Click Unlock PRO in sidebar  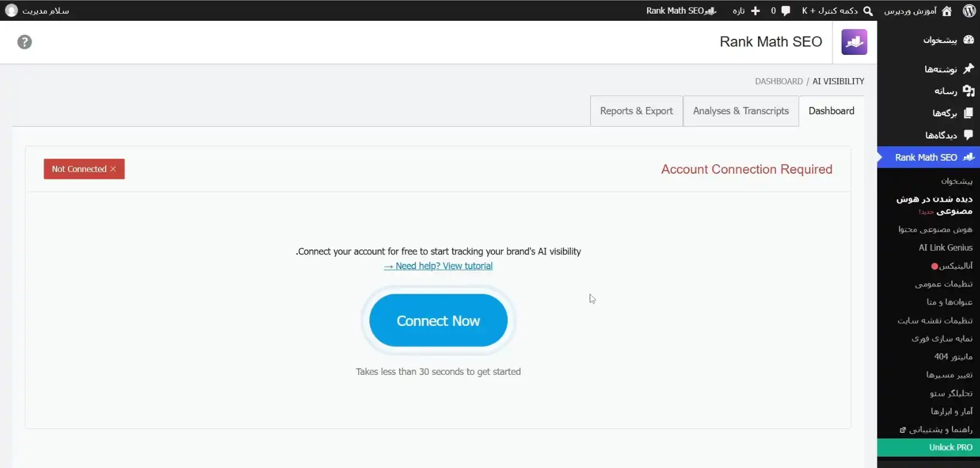point(929,447)
